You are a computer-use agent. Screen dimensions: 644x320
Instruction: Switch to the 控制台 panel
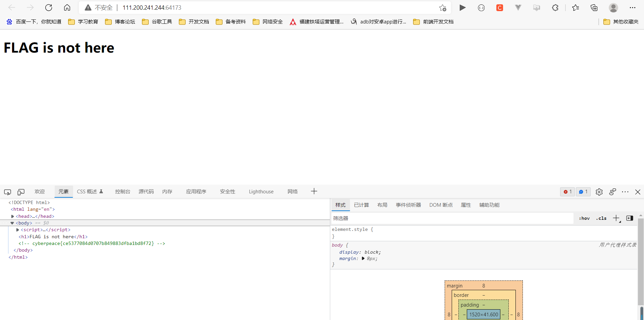pyautogui.click(x=122, y=192)
